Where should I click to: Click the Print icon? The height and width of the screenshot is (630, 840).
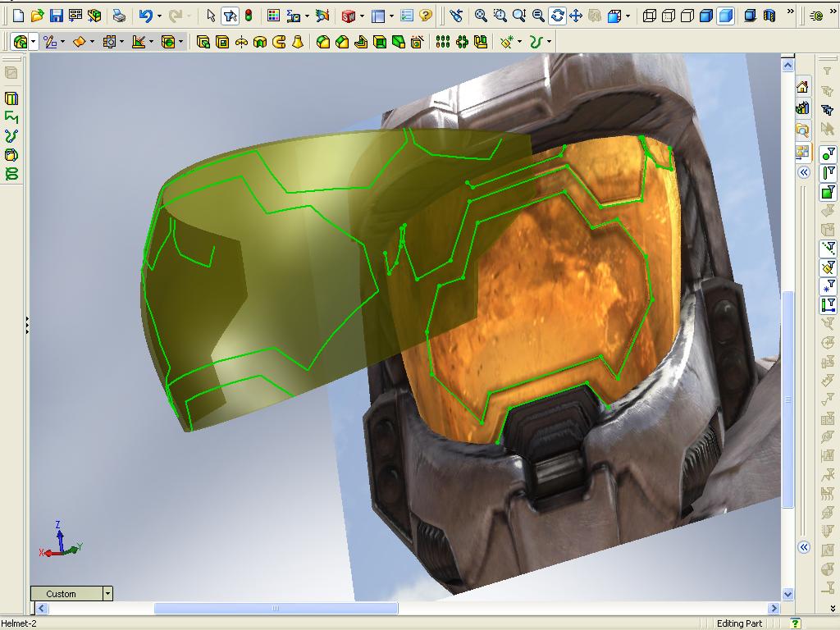(118, 16)
